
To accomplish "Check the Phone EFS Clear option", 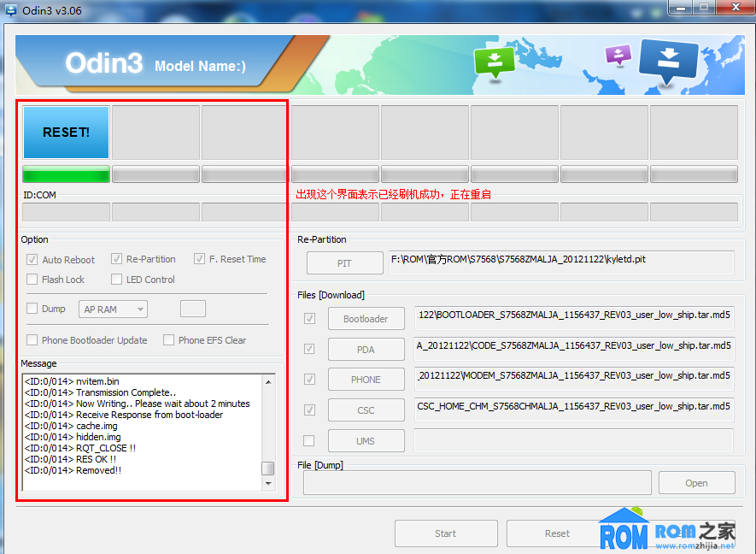I will click(168, 339).
